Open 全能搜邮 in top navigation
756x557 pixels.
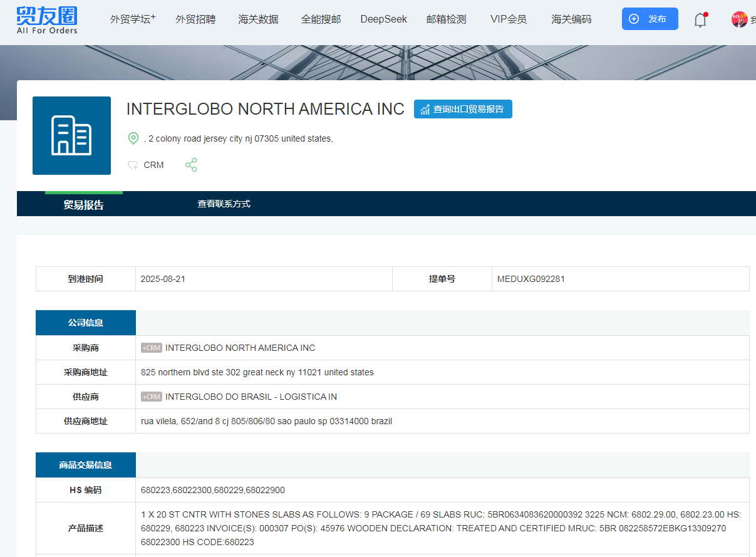(321, 19)
